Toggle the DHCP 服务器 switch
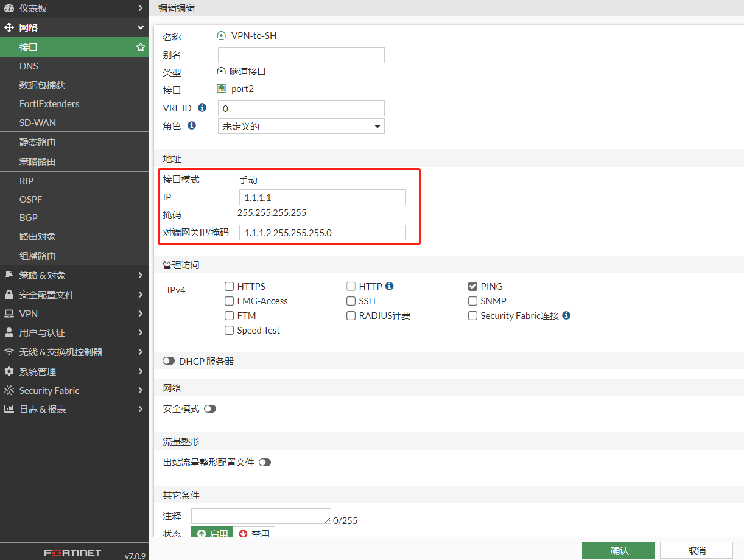 click(169, 361)
